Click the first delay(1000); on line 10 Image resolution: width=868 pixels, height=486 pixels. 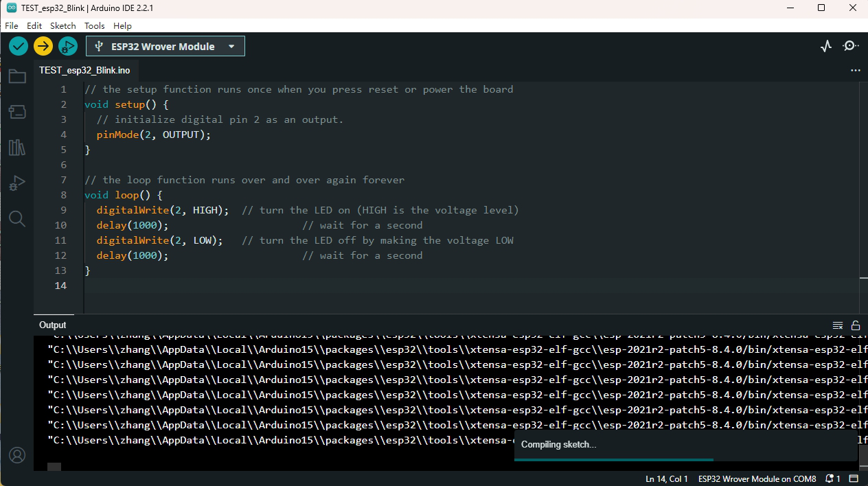tap(133, 225)
